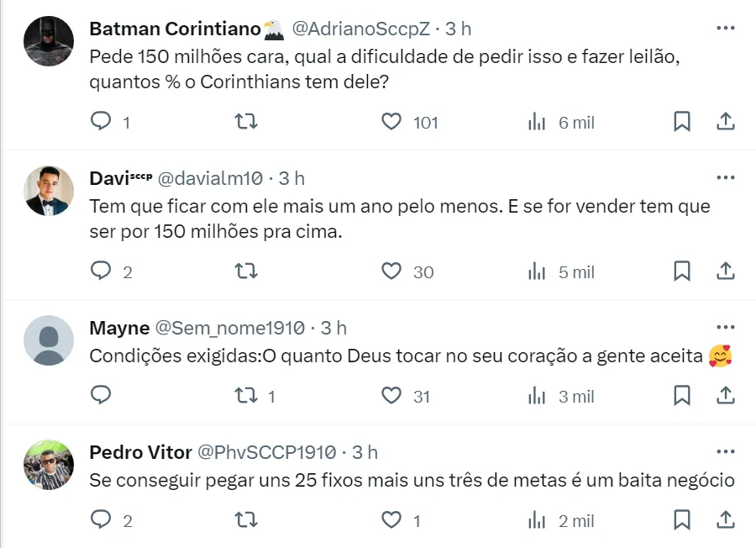Repost Batman Corintiano's tweet
Screen dimensions: 756x548
pyautogui.click(x=245, y=122)
